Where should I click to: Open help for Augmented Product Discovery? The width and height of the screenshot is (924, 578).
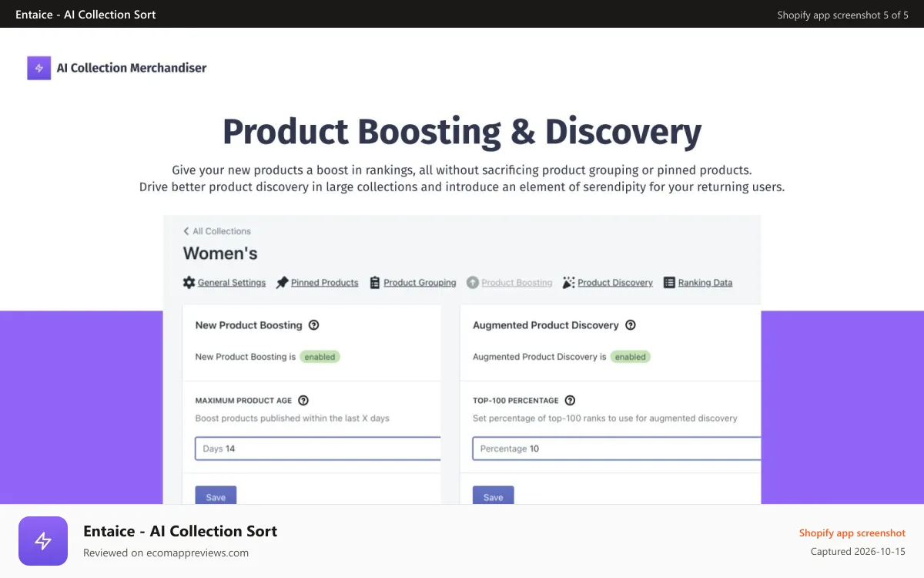(x=631, y=325)
